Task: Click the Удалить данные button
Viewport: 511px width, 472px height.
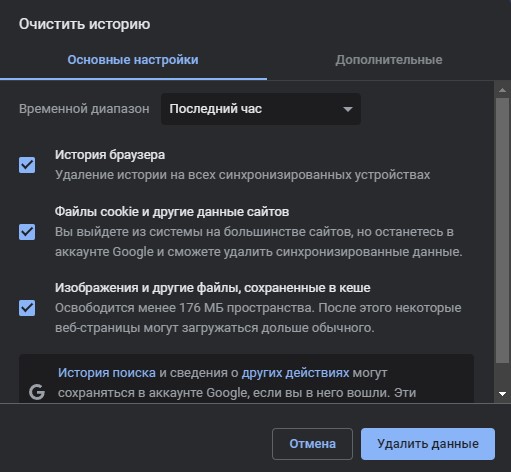Action: [428, 444]
